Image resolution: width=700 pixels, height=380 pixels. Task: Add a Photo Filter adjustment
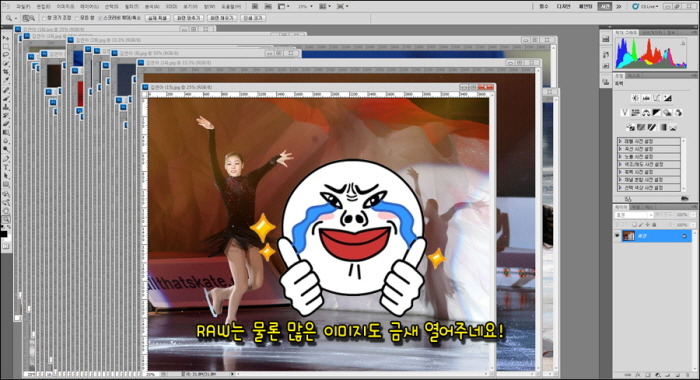[667, 113]
